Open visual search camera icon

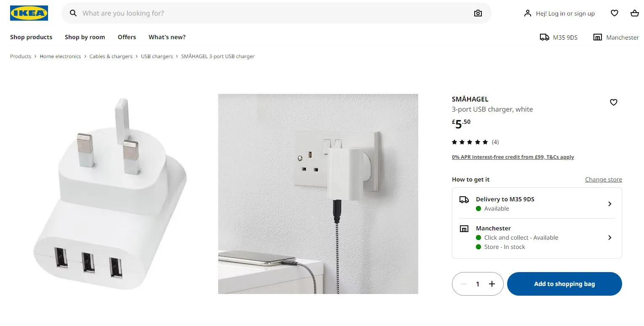[x=478, y=13]
